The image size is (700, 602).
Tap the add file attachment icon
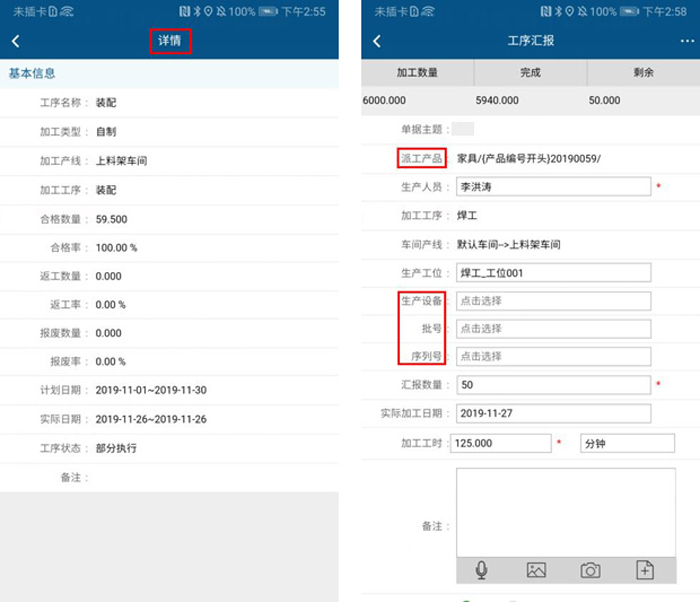645,569
